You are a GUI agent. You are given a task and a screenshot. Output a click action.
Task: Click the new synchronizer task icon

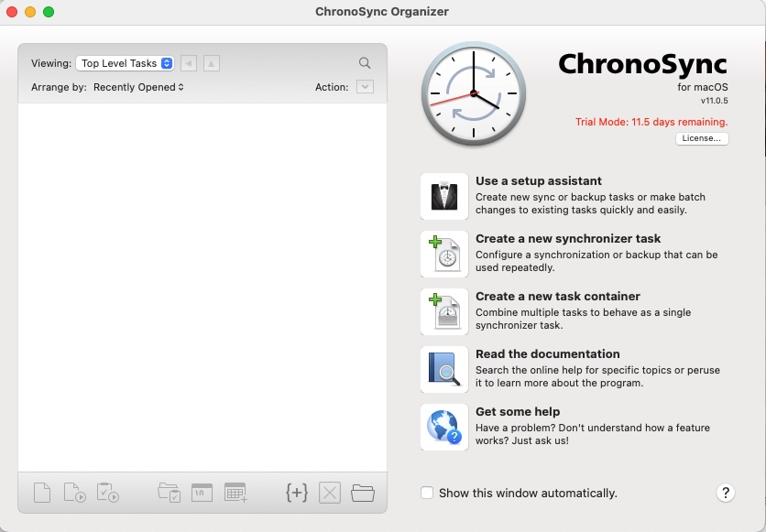444,254
